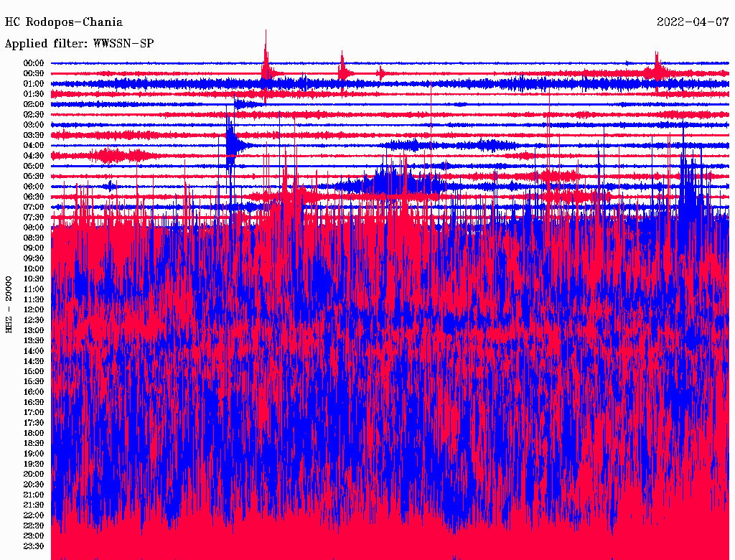Click the HHZ - 20000 vertical axis label
735x560 pixels.
(x=9, y=304)
